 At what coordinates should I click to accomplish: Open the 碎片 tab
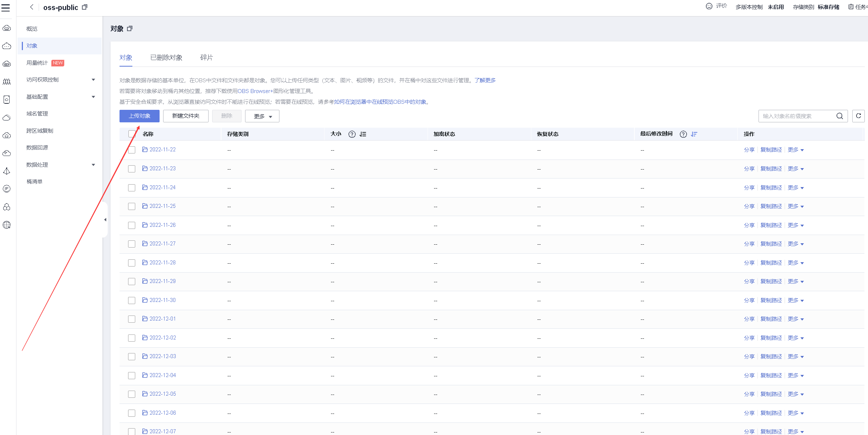(206, 58)
